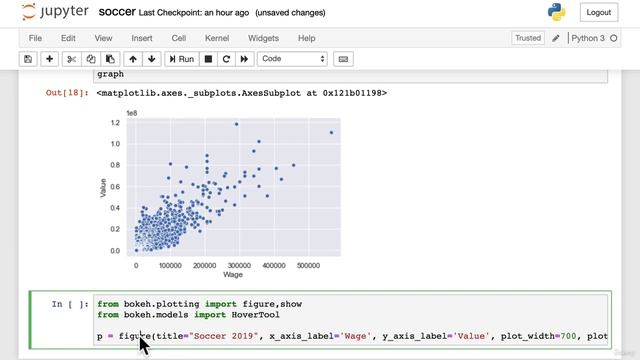The height and width of the screenshot is (360, 640).
Task: Click the Out[18] output prompt
Action: pyautogui.click(x=67, y=93)
